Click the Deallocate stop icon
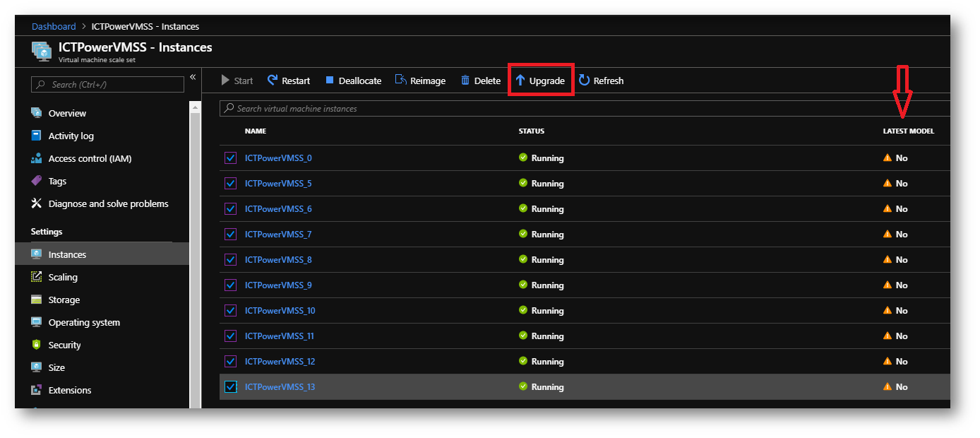The image size is (980, 438). coord(329,81)
